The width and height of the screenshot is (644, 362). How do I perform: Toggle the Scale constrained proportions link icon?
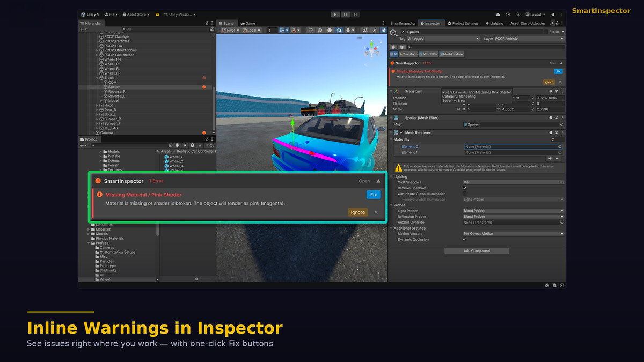pos(458,109)
